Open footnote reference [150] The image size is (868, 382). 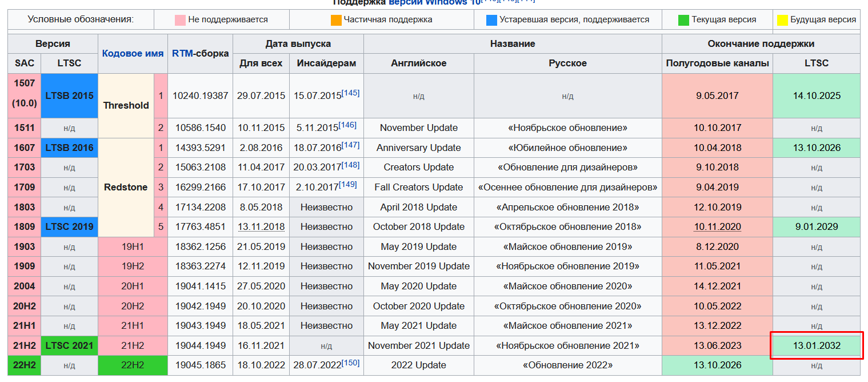[x=350, y=362]
